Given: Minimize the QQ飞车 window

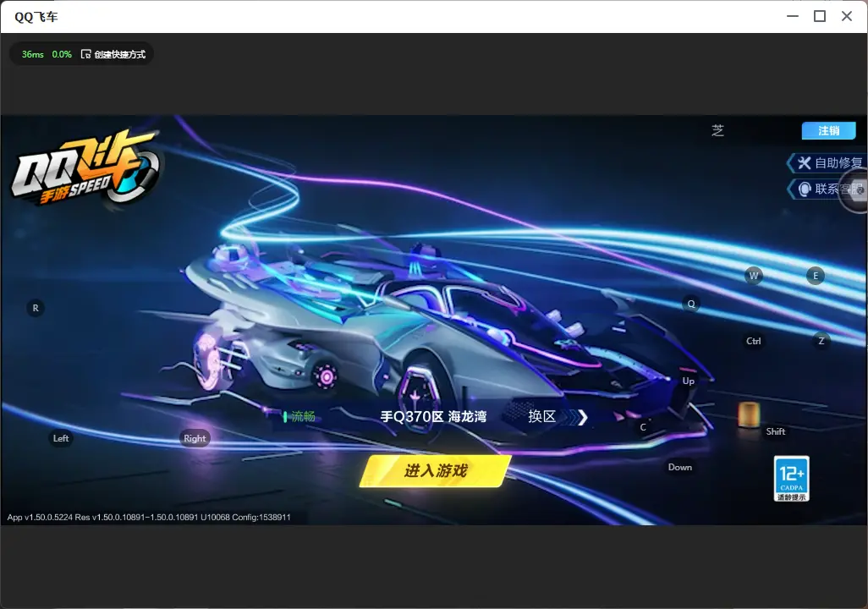Looking at the screenshot, I should point(793,17).
